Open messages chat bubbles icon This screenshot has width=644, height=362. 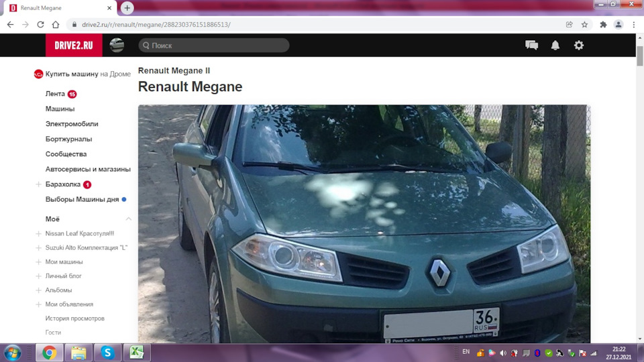pos(531,45)
